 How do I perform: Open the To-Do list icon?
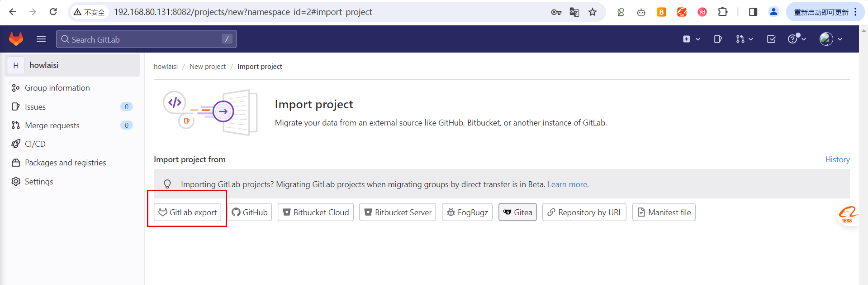771,39
